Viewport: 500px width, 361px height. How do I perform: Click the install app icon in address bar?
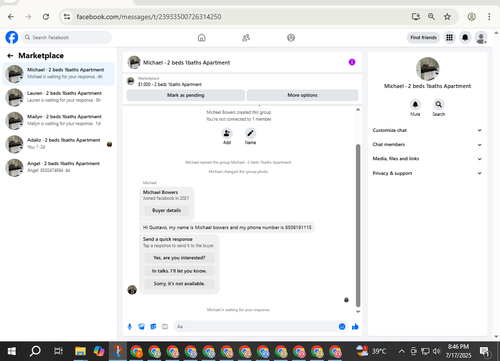[416, 17]
